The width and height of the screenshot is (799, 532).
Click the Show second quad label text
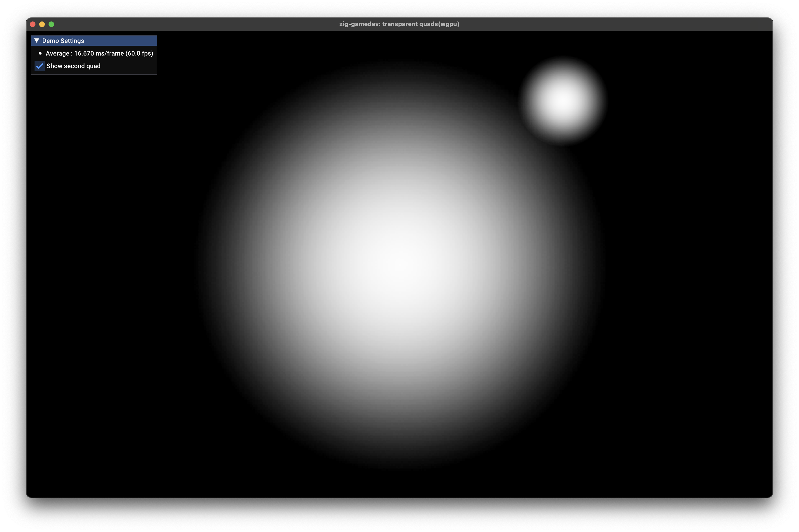[x=74, y=66]
